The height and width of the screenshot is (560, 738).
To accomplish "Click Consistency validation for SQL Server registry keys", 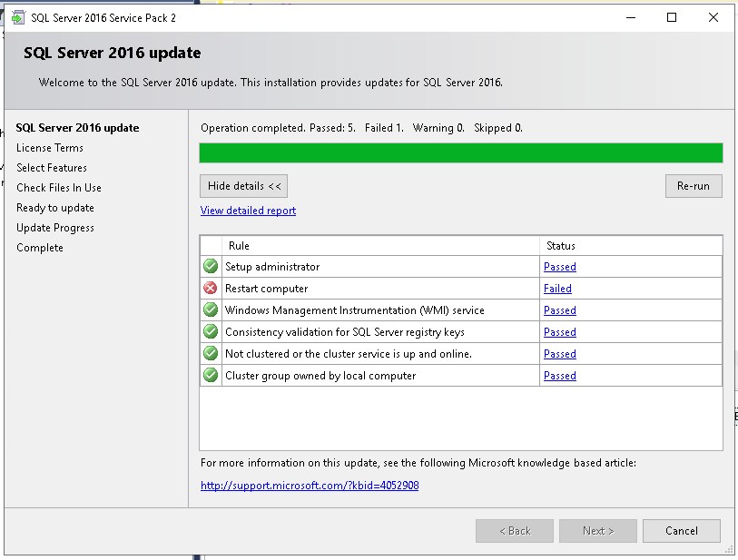I will coord(345,332).
